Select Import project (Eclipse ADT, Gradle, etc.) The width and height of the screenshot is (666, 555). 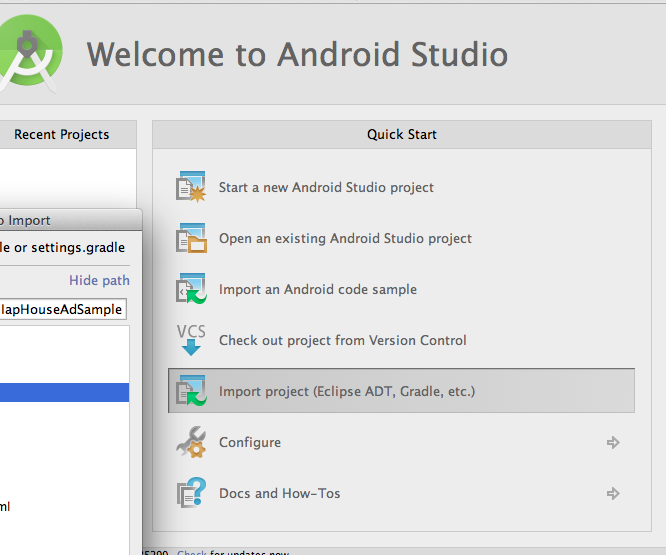(401, 391)
